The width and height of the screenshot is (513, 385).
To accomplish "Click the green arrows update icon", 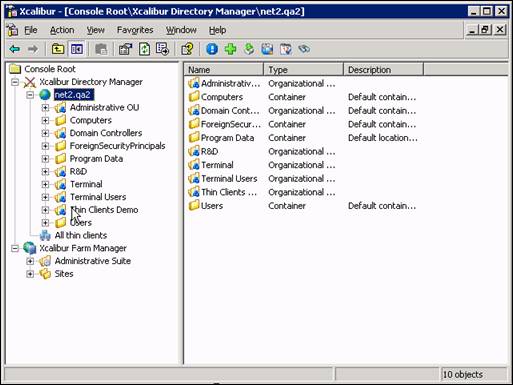I will [249, 49].
